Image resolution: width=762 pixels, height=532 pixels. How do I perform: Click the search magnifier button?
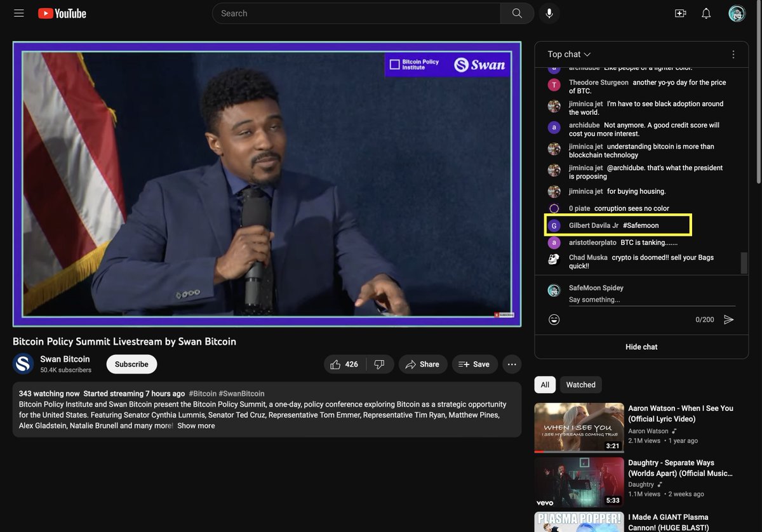[x=517, y=13]
